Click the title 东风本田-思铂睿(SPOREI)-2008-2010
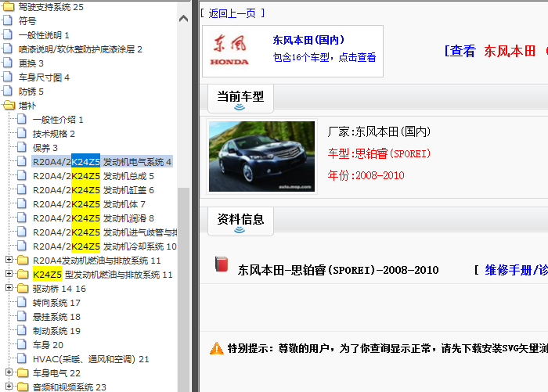 coord(338,270)
